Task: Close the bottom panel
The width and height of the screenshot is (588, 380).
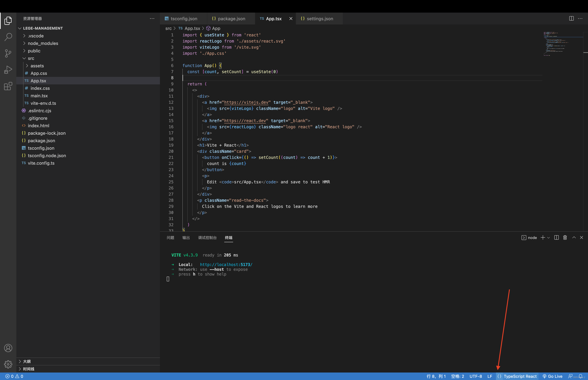Action: point(582,237)
